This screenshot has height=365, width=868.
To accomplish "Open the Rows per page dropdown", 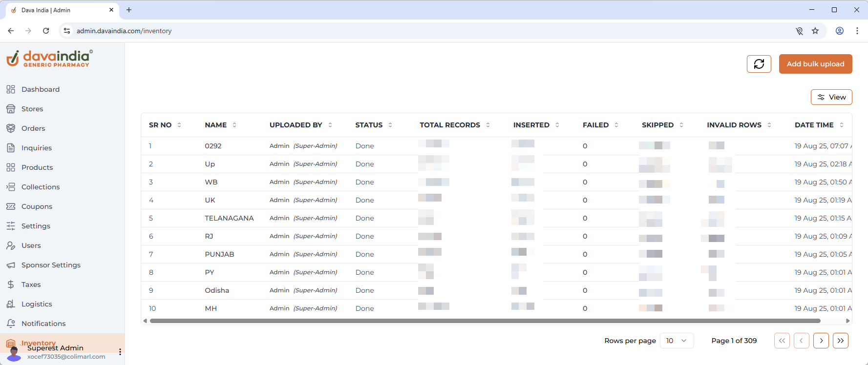I will point(677,341).
